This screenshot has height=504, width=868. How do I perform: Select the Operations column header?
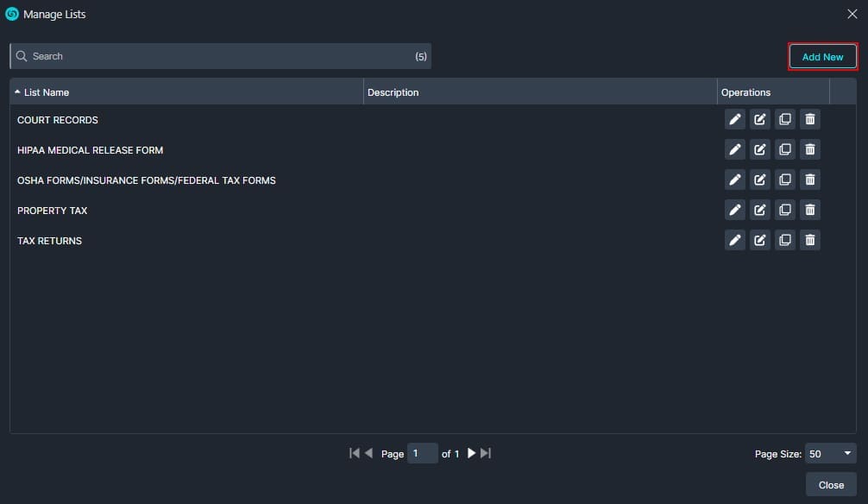pyautogui.click(x=747, y=92)
